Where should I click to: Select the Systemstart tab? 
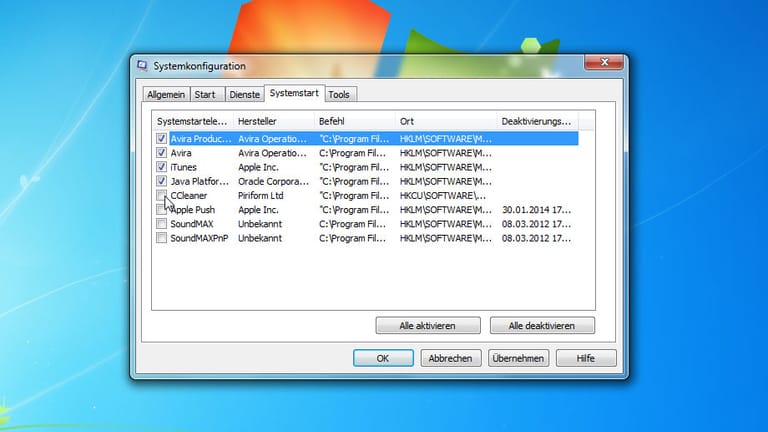(x=294, y=93)
